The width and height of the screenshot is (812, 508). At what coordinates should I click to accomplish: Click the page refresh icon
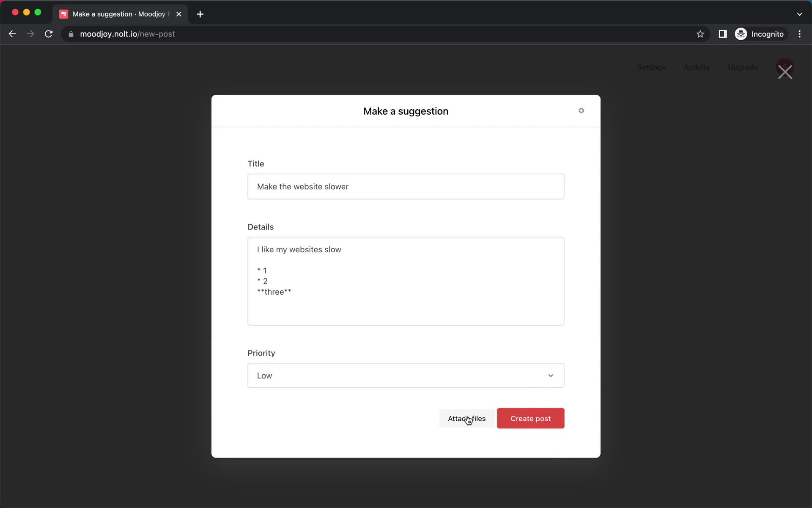[x=49, y=34]
